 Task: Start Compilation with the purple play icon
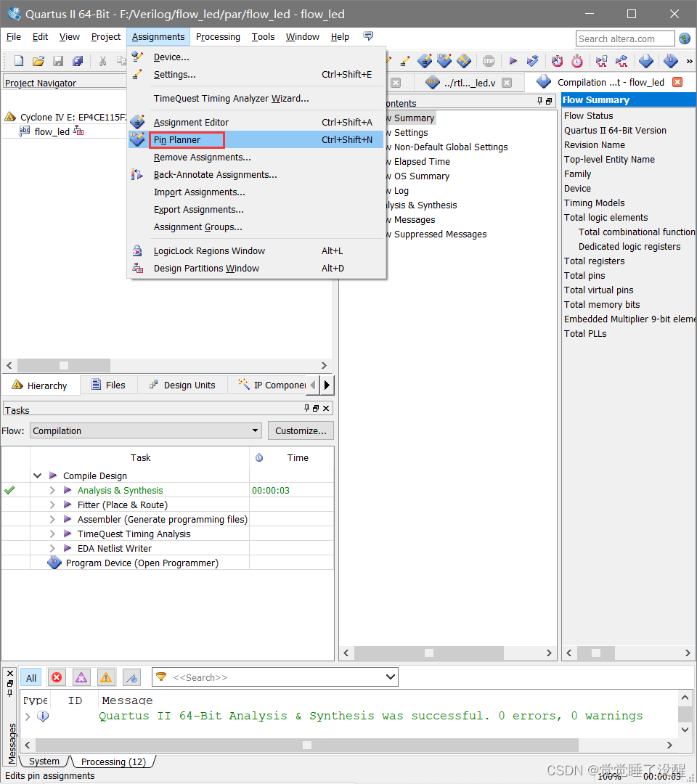point(513,61)
